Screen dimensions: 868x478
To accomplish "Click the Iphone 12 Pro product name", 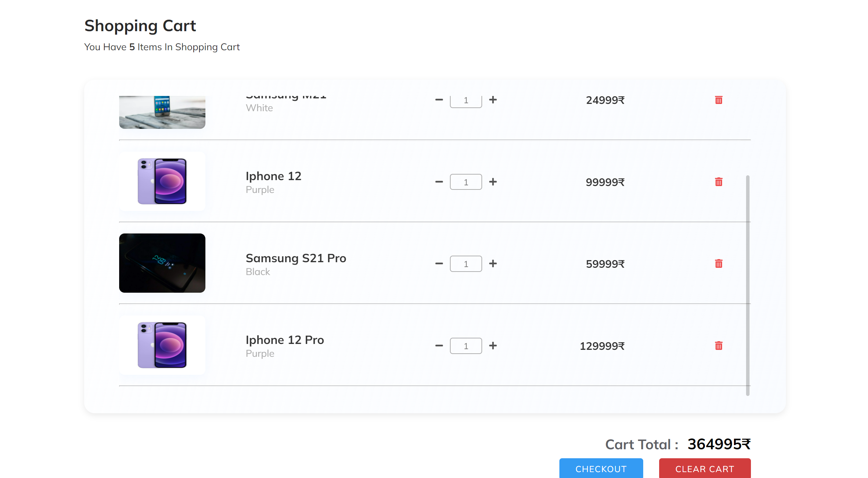I will 285,340.
